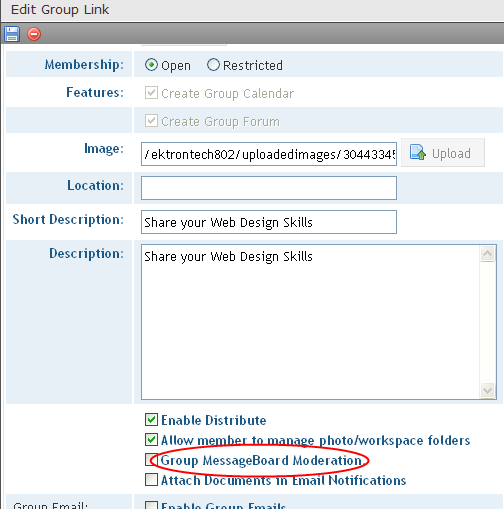
Task: Check the Enable Group Emails box
Action: [x=151, y=505]
